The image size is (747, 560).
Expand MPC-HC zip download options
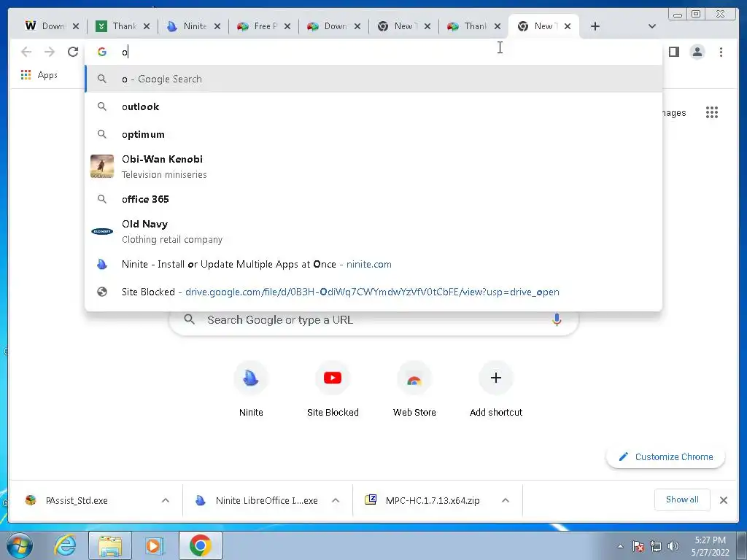click(x=506, y=500)
